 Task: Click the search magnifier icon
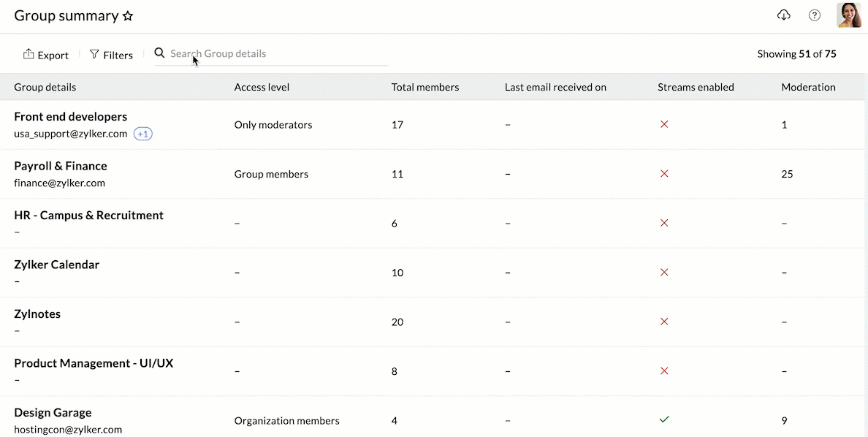click(159, 53)
